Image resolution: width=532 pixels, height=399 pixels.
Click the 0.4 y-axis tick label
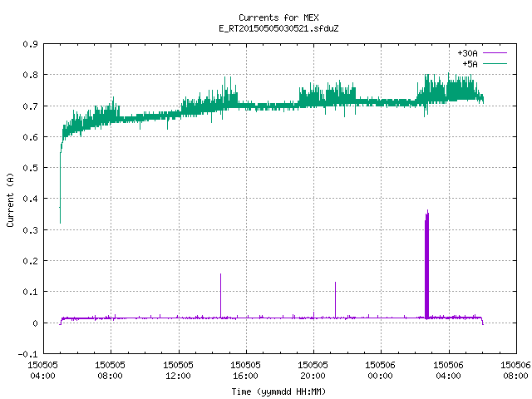[30, 199]
